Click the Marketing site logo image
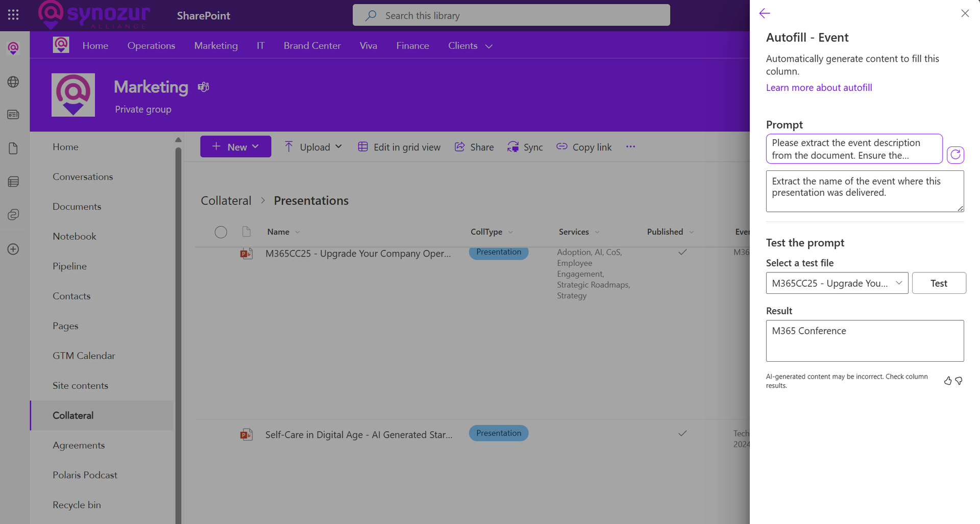980x524 pixels. point(73,95)
